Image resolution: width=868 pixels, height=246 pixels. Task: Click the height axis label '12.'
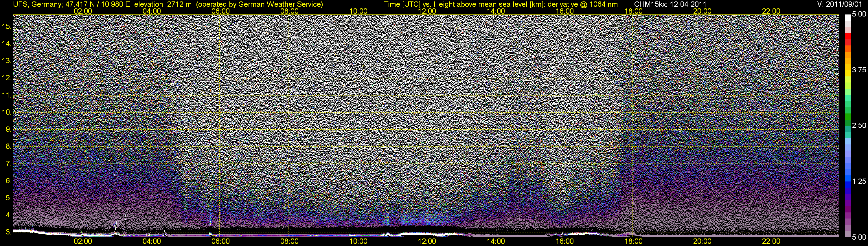pos(7,78)
